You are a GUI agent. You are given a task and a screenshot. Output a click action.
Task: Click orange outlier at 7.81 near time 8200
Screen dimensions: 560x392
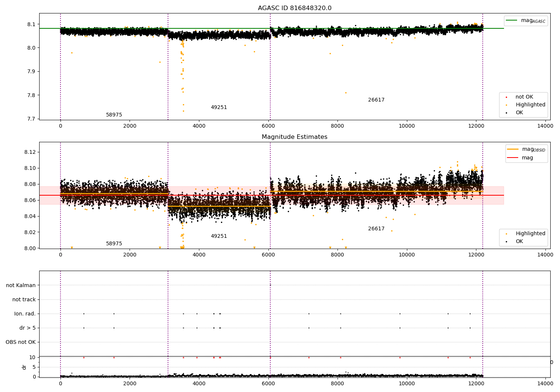point(346,93)
